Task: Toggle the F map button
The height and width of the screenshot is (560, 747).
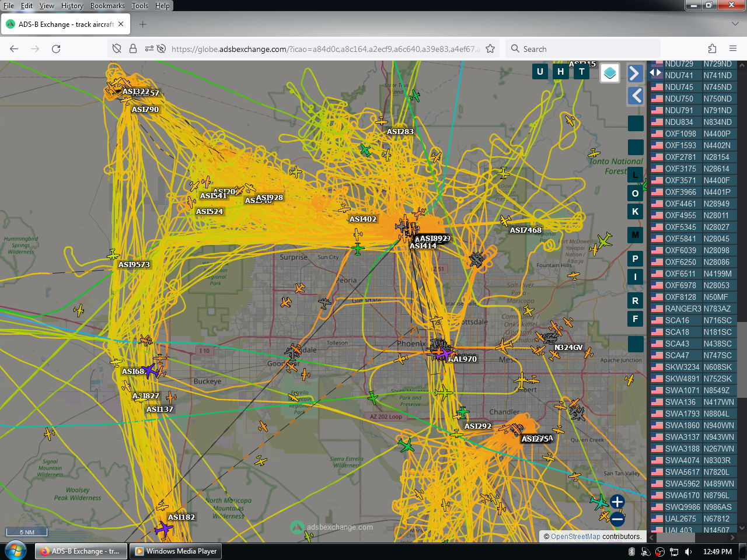Action: coord(636,319)
